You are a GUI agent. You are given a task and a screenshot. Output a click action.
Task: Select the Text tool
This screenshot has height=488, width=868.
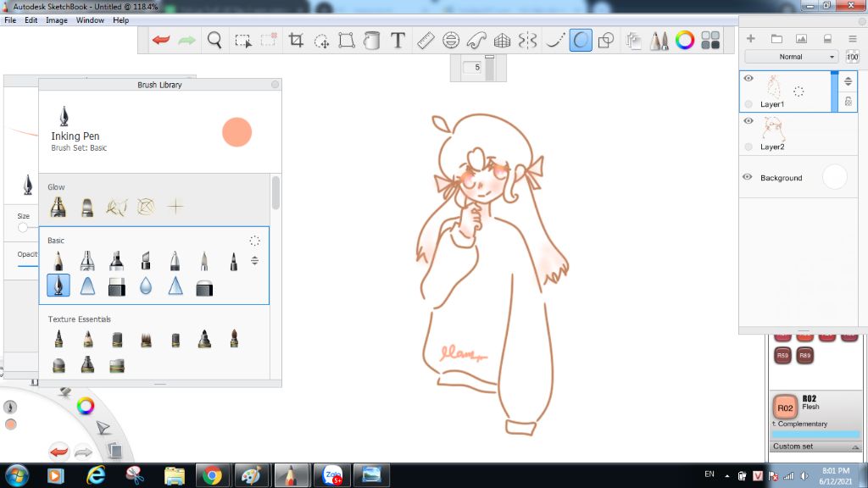[398, 40]
